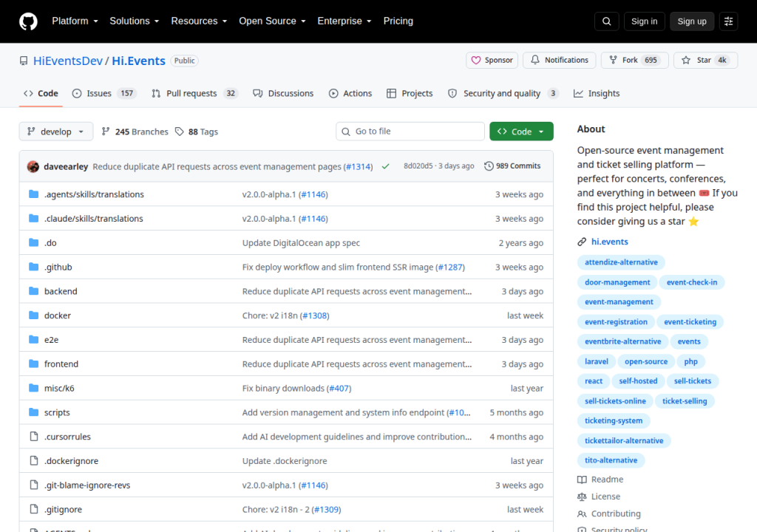Click the Sponsor button
This screenshot has width=757, height=532.
pyautogui.click(x=492, y=61)
